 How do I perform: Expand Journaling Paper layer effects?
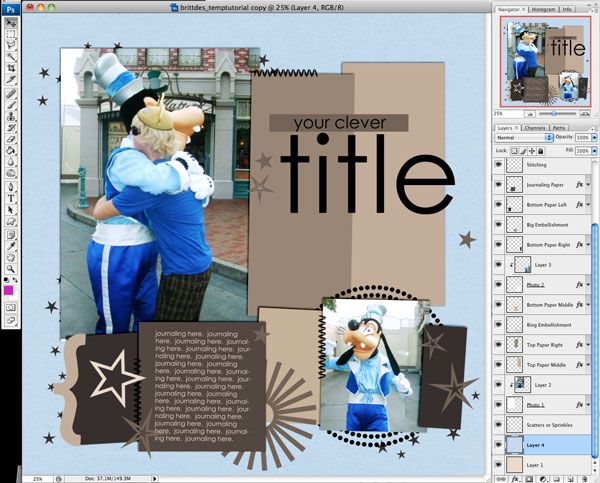(x=588, y=185)
